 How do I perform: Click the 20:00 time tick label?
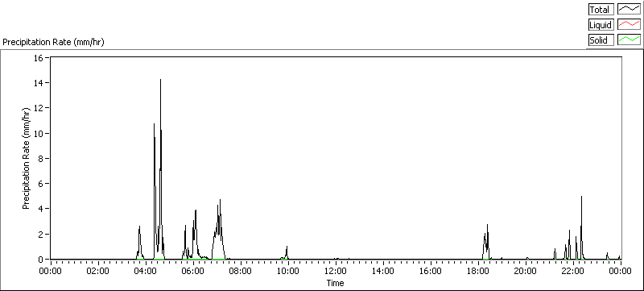pos(526,271)
